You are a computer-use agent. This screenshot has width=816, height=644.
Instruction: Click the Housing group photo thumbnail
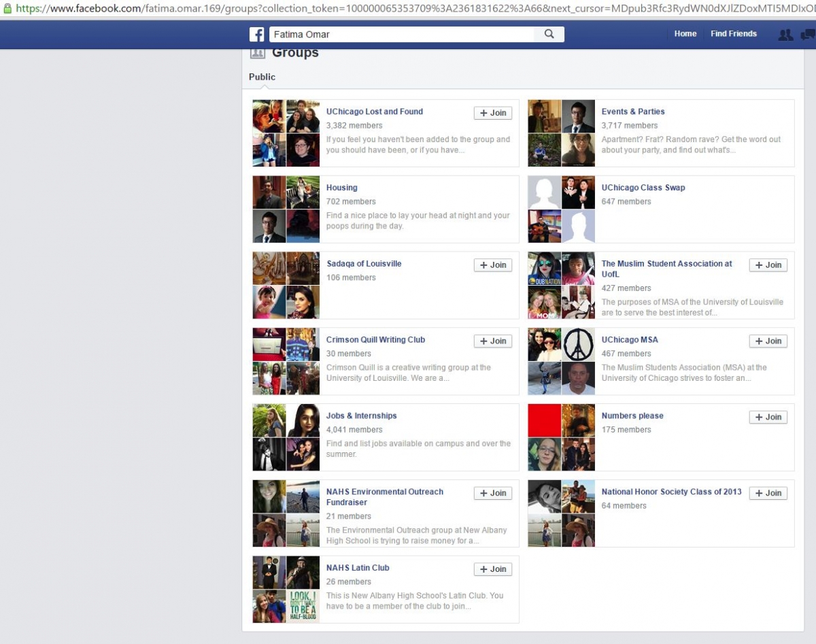pos(286,209)
